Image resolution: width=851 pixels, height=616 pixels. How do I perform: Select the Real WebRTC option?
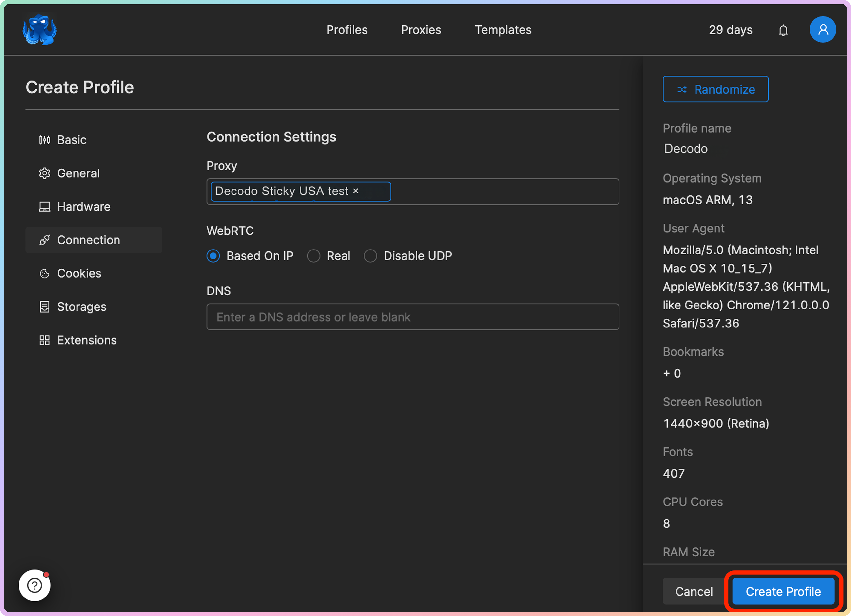pyautogui.click(x=314, y=256)
